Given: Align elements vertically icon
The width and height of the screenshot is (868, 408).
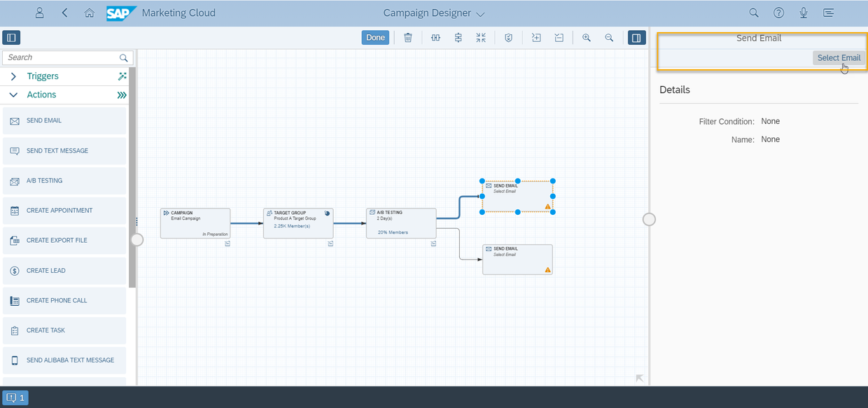Looking at the screenshot, I should (x=458, y=38).
